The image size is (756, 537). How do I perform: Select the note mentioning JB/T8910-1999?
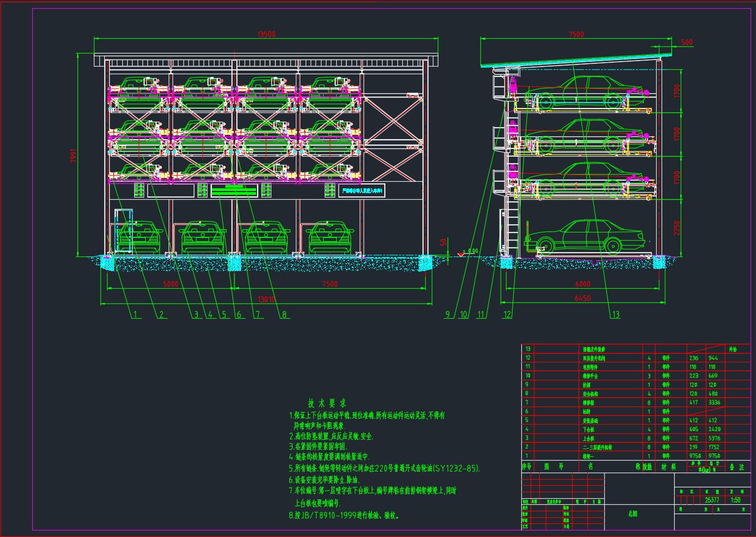343,515
